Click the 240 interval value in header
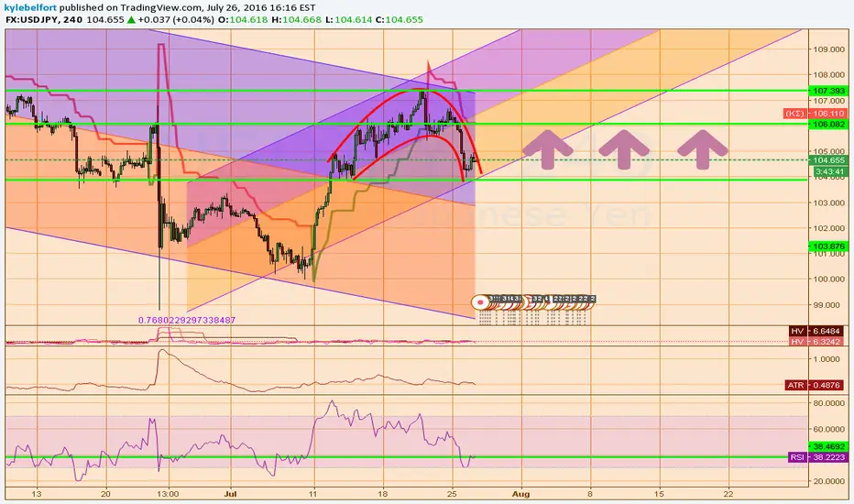Viewport: 854px width, 504px height. pyautogui.click(x=72, y=19)
